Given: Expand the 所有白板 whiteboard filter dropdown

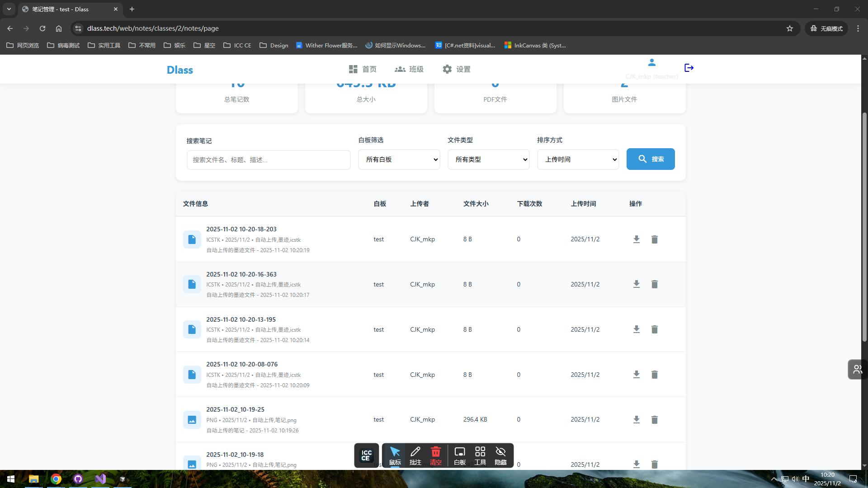Looking at the screenshot, I should (x=399, y=160).
